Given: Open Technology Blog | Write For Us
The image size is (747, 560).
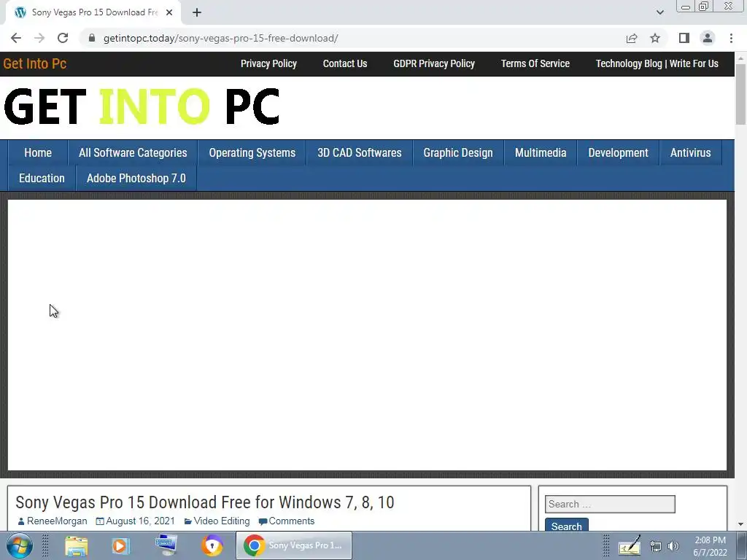Looking at the screenshot, I should tap(657, 64).
